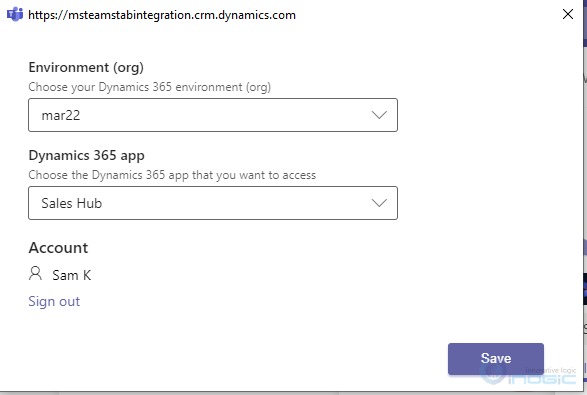Click the Dynamics 365 app heading
The width and height of the screenshot is (587, 395).
coord(86,155)
